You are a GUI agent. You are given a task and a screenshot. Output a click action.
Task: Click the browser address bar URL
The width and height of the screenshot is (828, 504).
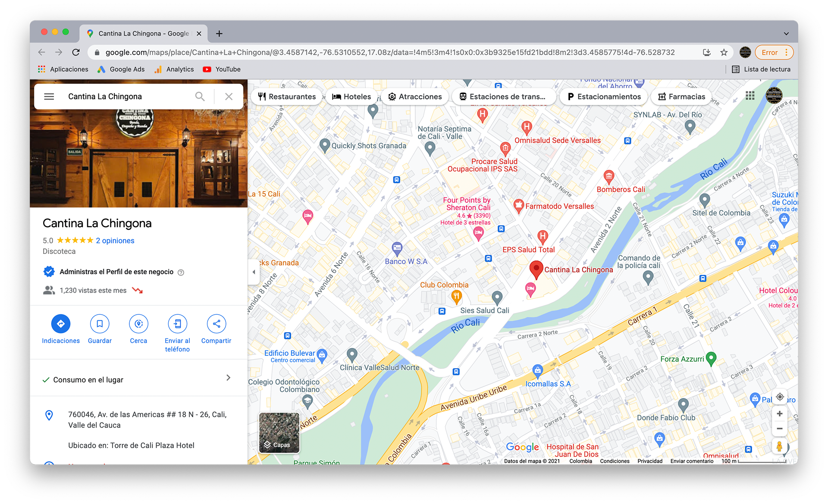pos(390,53)
